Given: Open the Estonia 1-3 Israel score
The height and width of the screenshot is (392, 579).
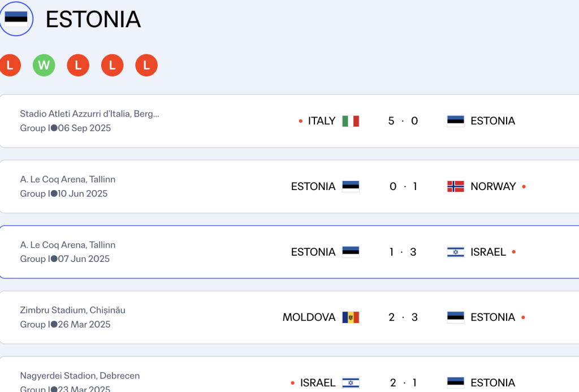Looking at the screenshot, I should click(403, 252).
